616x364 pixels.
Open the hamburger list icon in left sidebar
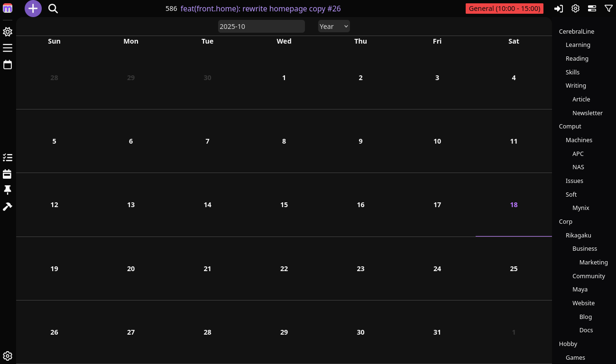click(x=8, y=48)
